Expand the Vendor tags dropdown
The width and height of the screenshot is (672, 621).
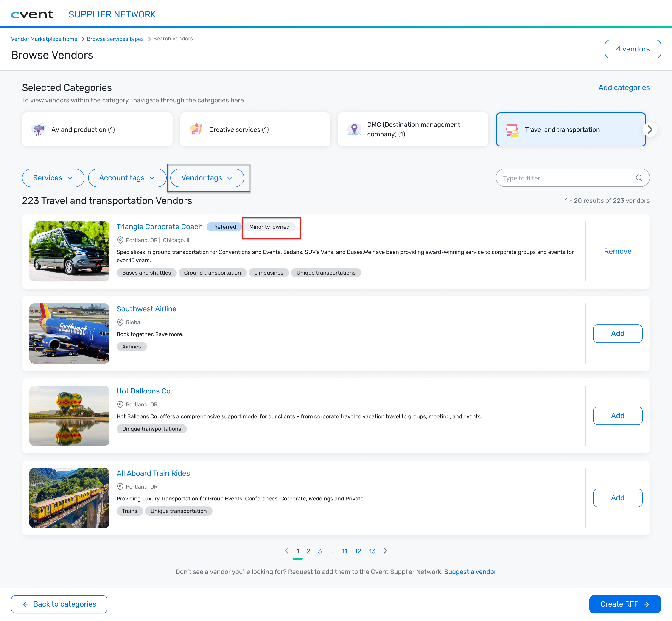(207, 178)
